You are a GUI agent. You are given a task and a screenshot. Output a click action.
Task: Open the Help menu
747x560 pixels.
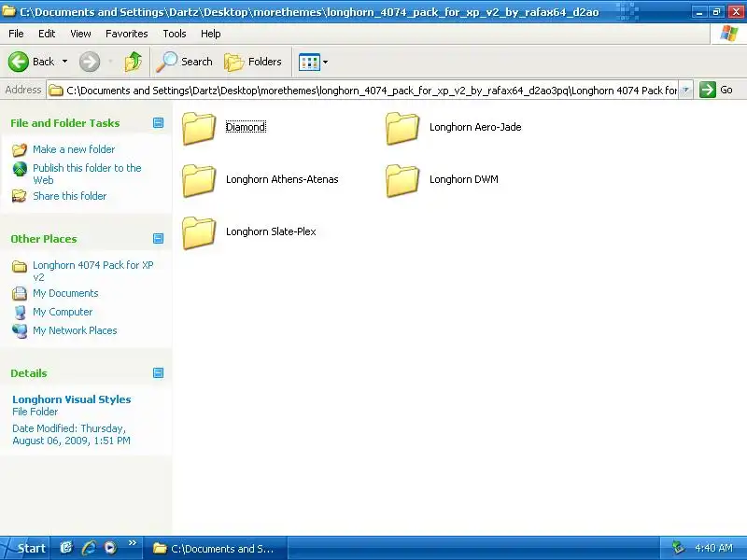(x=211, y=34)
